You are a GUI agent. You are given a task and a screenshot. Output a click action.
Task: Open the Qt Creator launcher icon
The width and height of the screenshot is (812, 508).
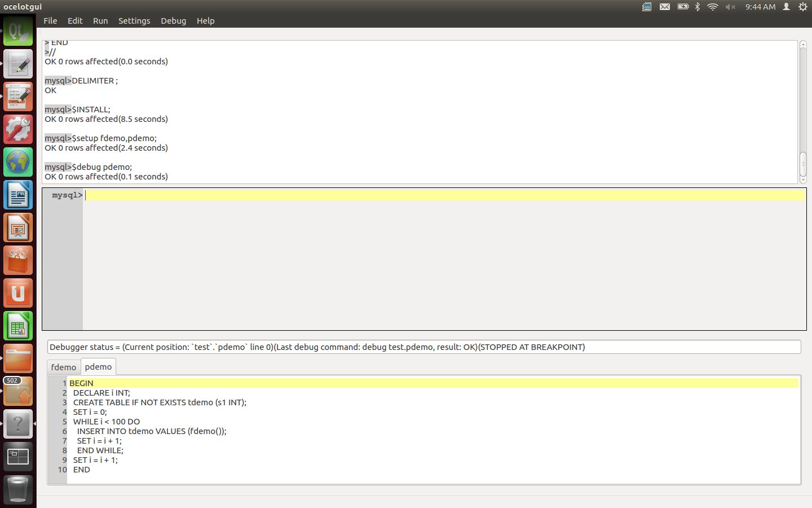pyautogui.click(x=18, y=31)
